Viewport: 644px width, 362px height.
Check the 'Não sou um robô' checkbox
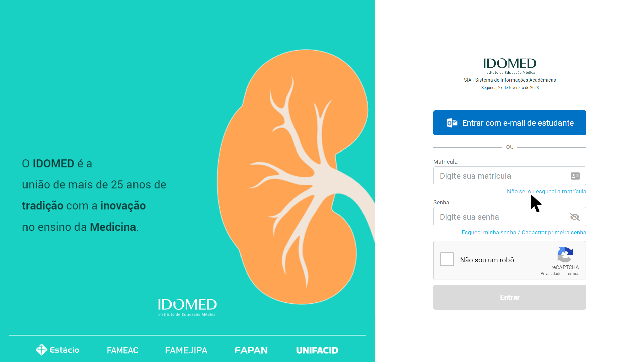(447, 259)
